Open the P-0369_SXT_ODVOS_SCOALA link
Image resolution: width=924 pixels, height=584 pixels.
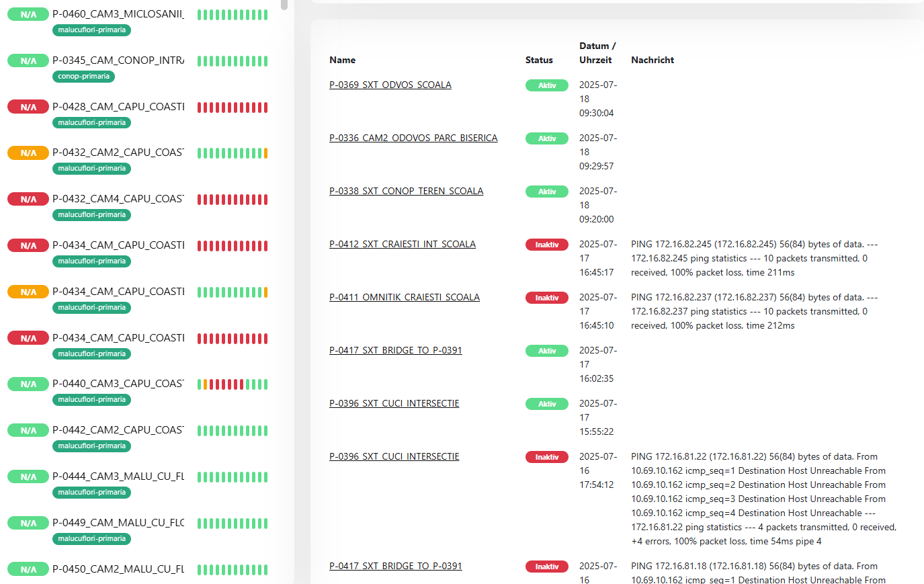(x=390, y=85)
